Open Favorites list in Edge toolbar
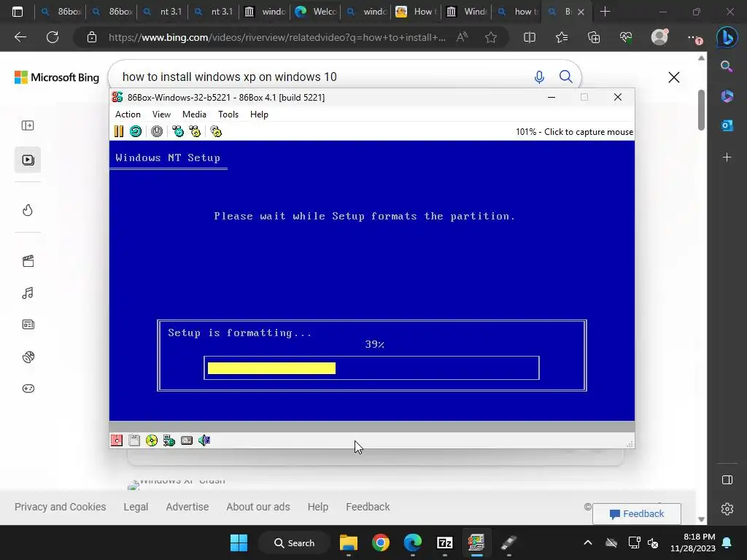 coord(562,37)
